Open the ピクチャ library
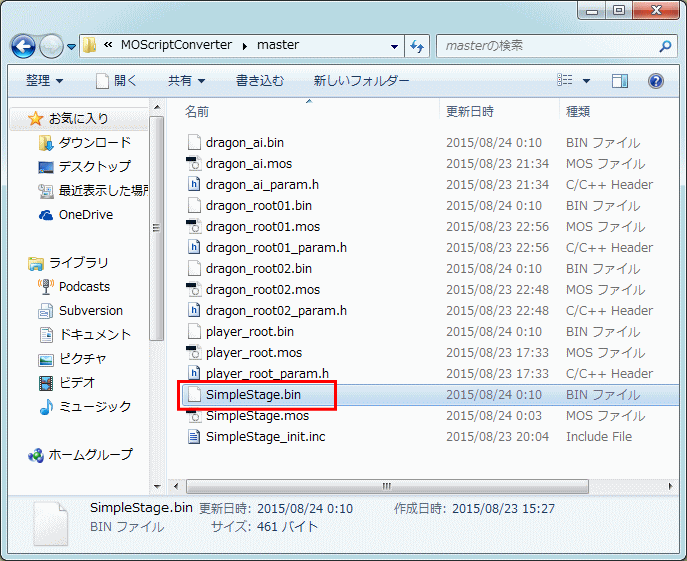This screenshot has width=687, height=561. point(82,359)
